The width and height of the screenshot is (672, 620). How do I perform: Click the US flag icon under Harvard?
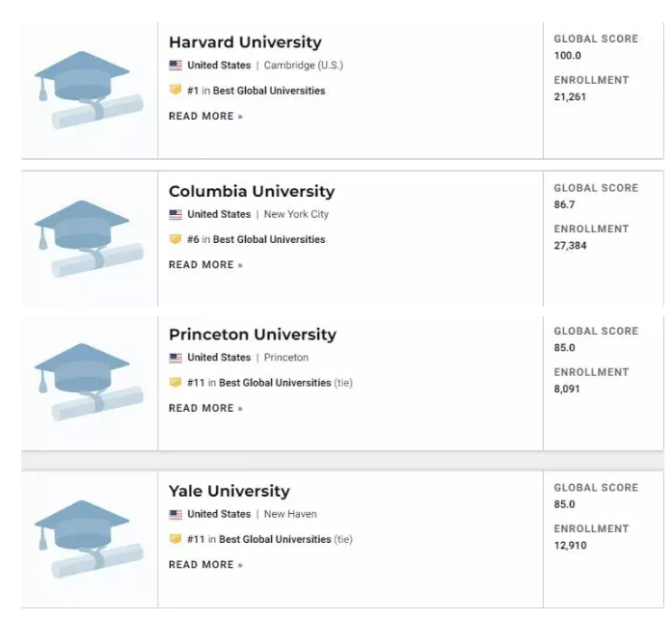175,66
